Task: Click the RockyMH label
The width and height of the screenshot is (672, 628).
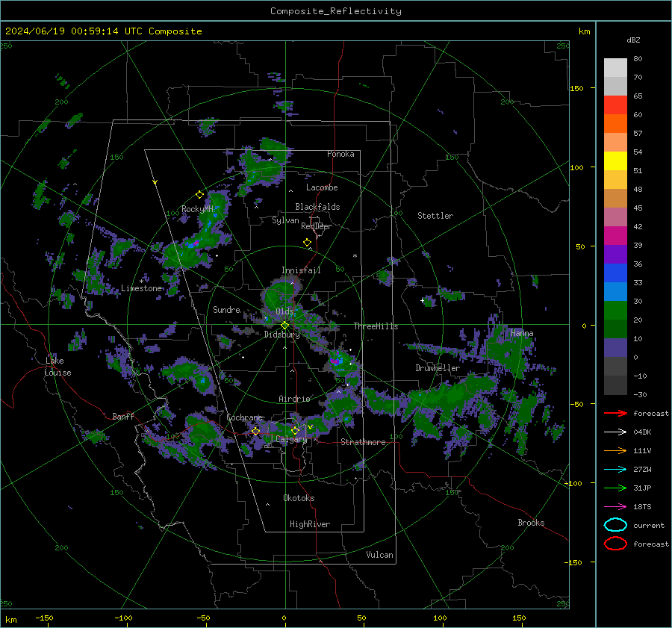Action: click(197, 210)
